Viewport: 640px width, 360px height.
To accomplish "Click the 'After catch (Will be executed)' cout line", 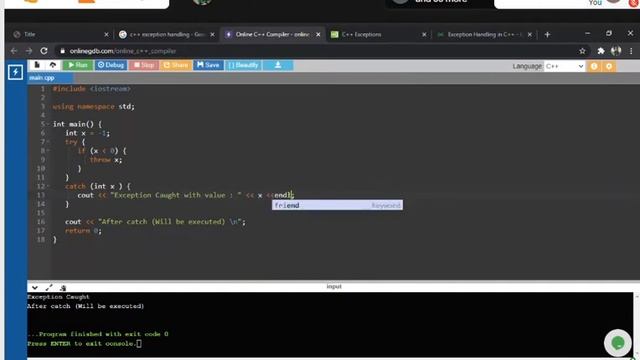I will click(x=156, y=222).
